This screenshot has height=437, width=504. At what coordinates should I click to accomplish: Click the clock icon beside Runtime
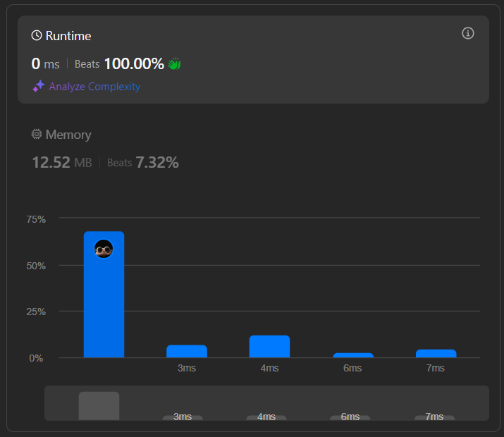click(37, 36)
